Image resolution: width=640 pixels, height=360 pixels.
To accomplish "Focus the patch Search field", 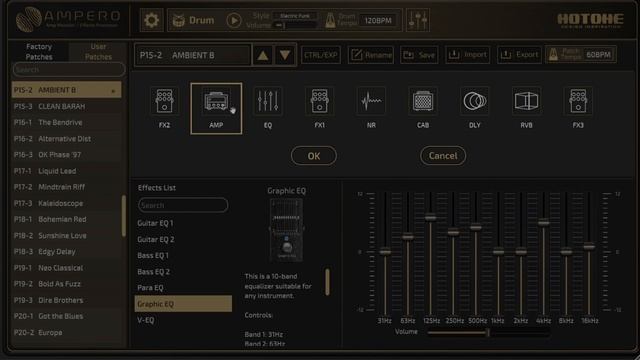I will click(x=69, y=70).
